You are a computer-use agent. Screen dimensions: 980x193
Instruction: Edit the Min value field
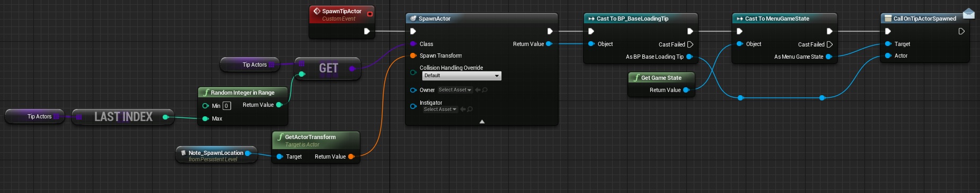pyautogui.click(x=226, y=106)
